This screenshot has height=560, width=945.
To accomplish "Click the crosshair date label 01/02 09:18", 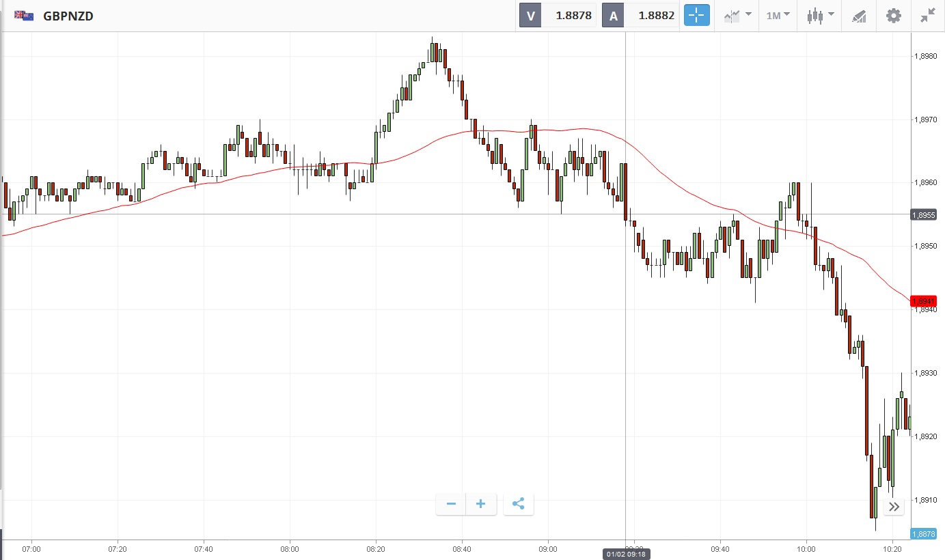I will (626, 554).
